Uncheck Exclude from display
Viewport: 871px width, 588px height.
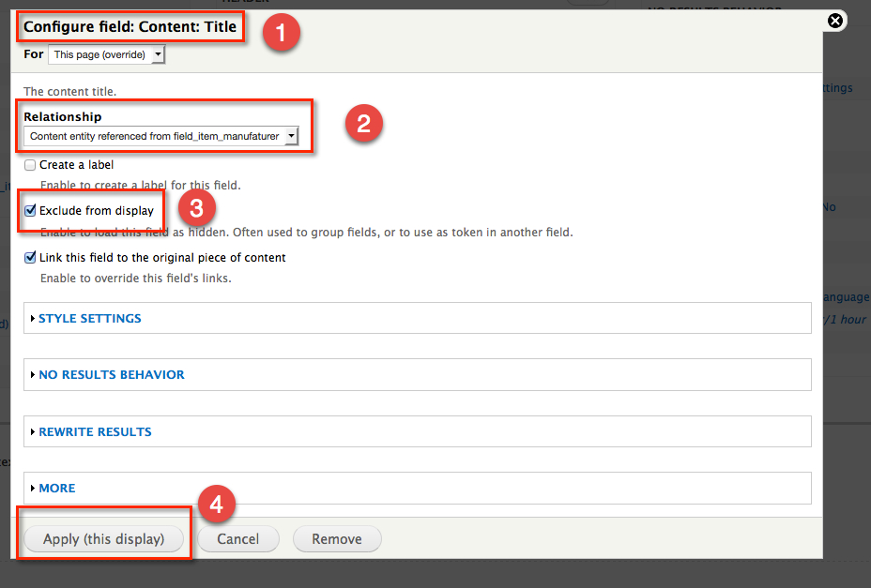click(30, 210)
